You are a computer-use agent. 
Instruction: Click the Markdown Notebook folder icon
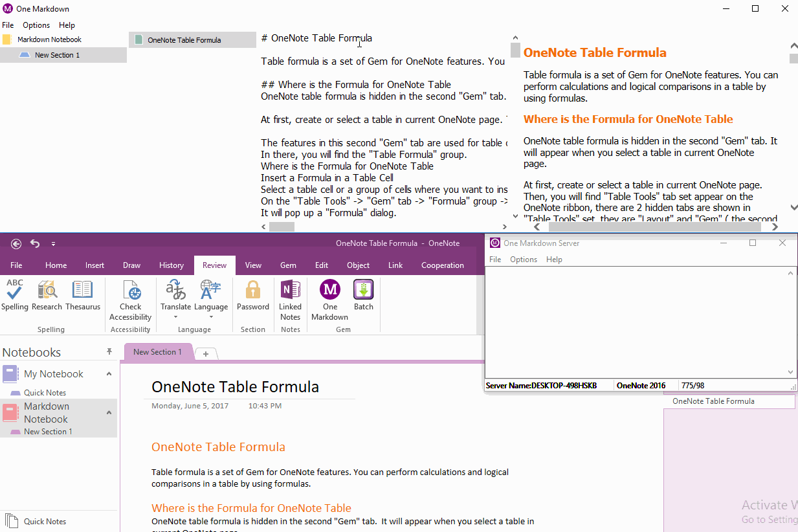tap(7, 39)
